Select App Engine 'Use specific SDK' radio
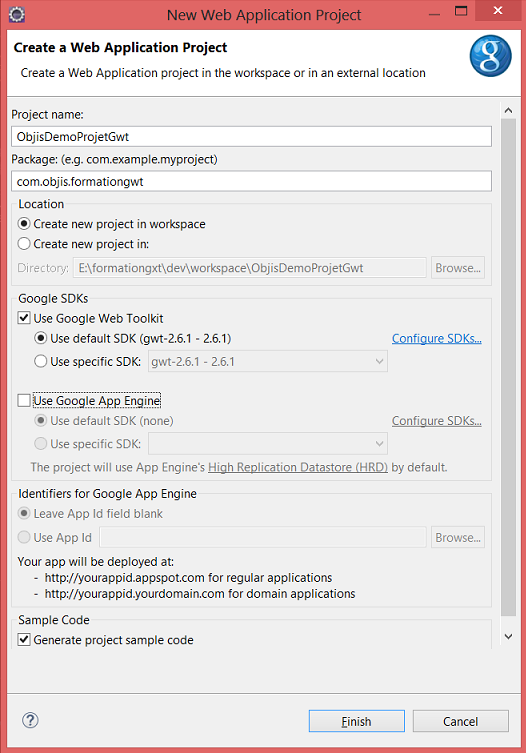The width and height of the screenshot is (527, 754). [41, 443]
